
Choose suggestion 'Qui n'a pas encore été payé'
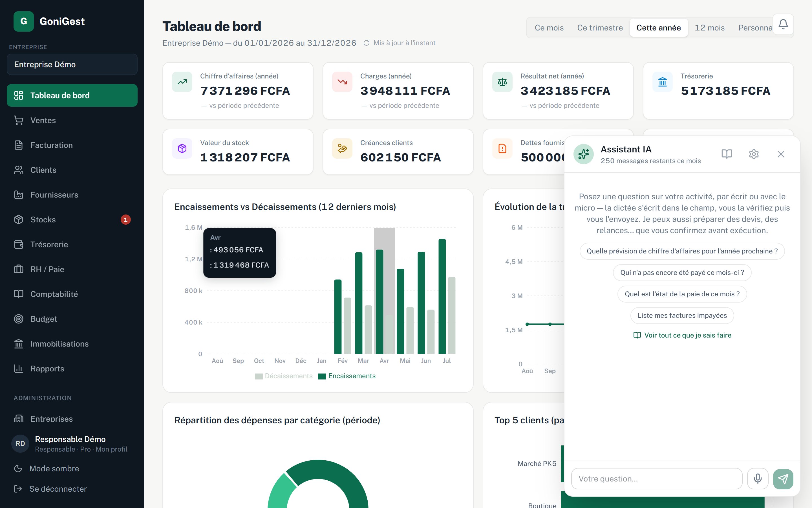point(682,273)
